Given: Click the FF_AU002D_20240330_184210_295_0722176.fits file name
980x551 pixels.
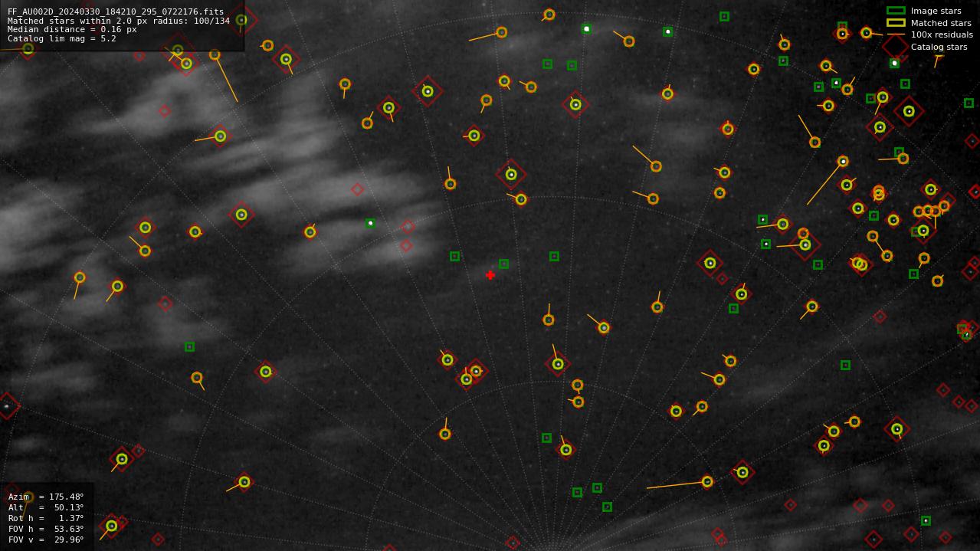Looking at the screenshot, I should click(116, 12).
